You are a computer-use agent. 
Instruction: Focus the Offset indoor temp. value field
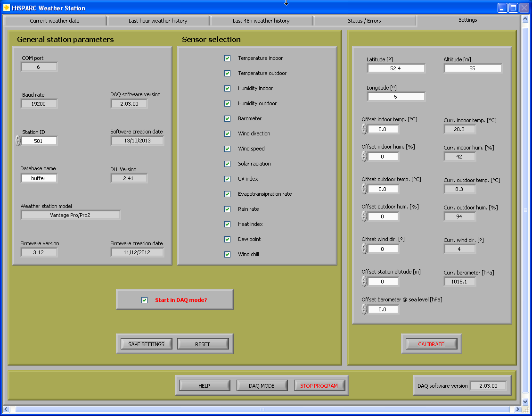pyautogui.click(x=383, y=129)
